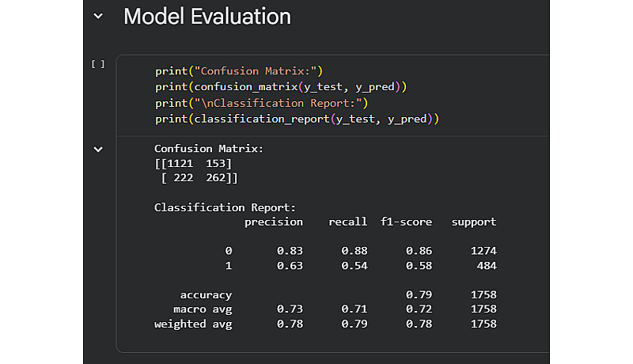Click the [ 222 262]] output row
The image size is (633, 364).
click(x=196, y=179)
